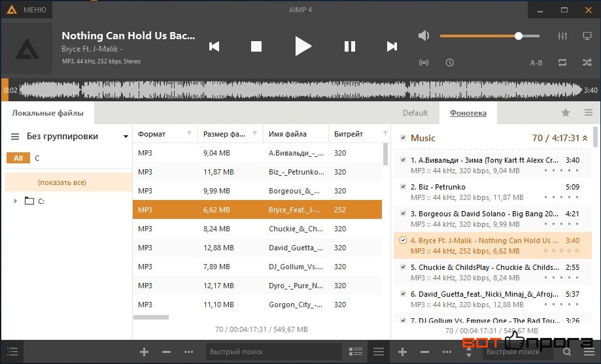Pause the current track
This screenshot has height=364, width=601.
click(350, 46)
